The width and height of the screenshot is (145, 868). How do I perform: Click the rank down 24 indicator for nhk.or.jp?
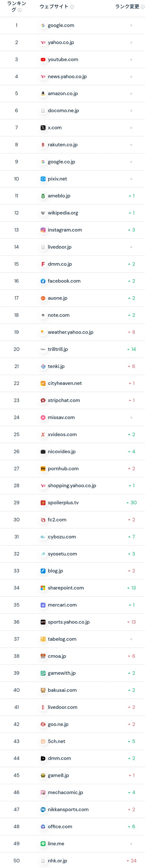click(x=132, y=860)
